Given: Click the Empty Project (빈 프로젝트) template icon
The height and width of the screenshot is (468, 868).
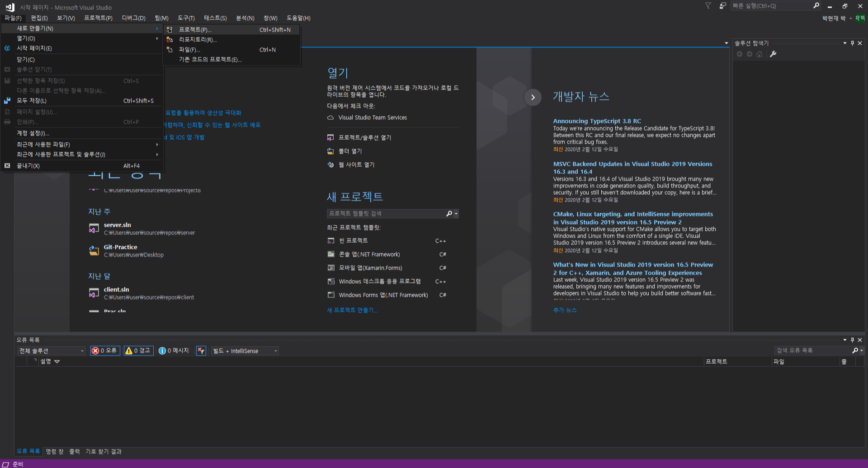Looking at the screenshot, I should point(331,241).
